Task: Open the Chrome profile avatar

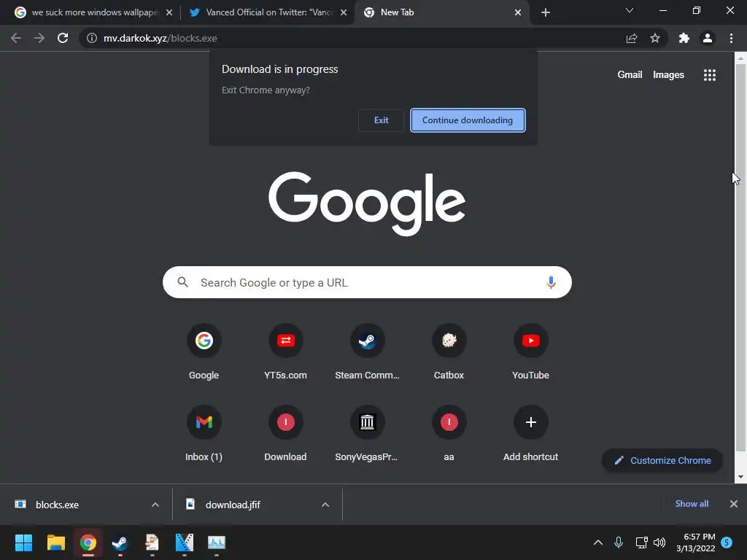Action: 708,38
